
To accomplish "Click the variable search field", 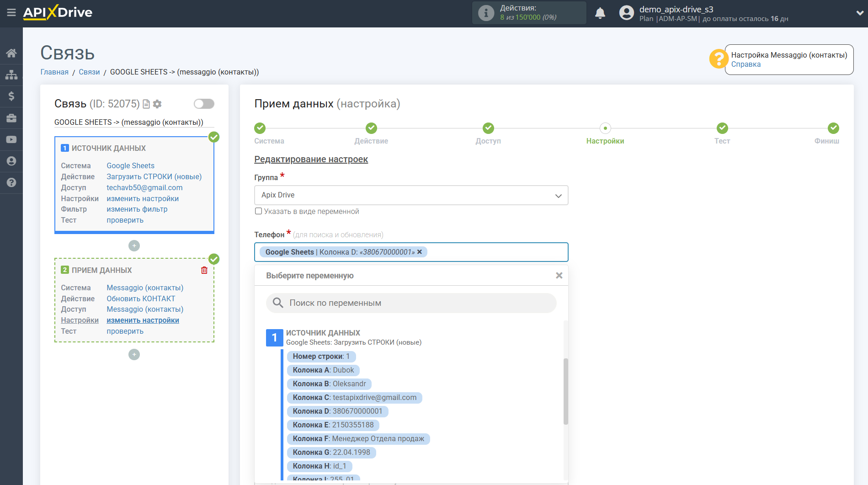I will click(411, 303).
